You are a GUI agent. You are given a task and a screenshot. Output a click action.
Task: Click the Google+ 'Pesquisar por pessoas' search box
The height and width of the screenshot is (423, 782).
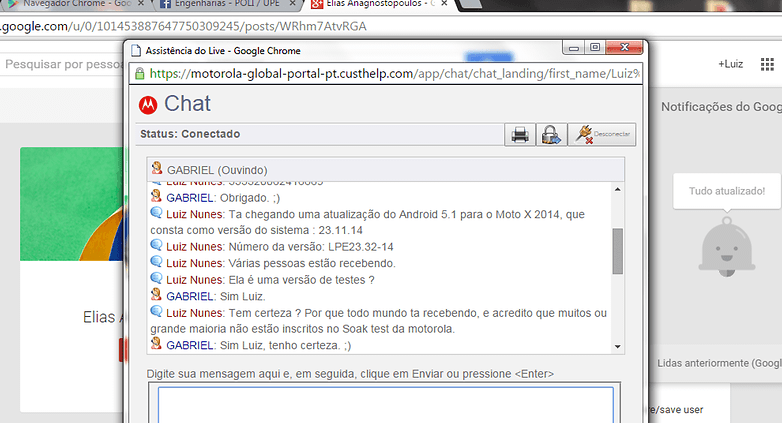(63, 64)
